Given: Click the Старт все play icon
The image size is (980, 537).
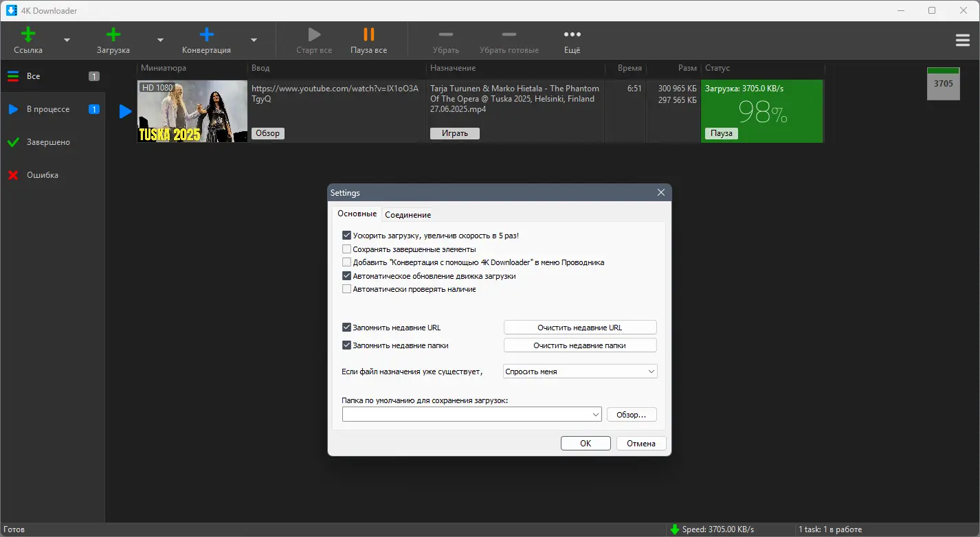Looking at the screenshot, I should (314, 34).
